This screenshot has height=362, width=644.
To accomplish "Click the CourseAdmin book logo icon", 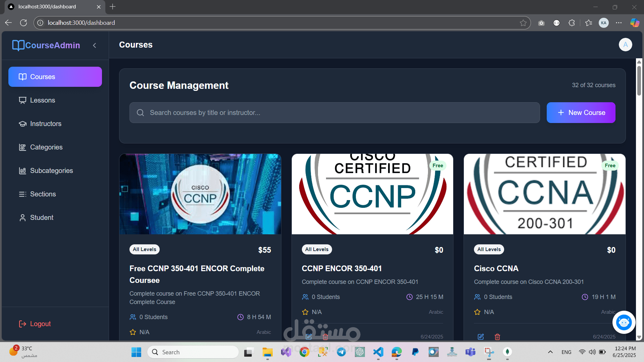I will tap(18, 45).
